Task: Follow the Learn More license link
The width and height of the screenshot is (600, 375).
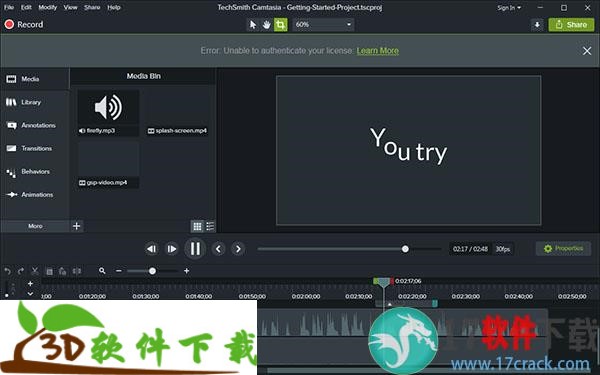Action: (378, 51)
